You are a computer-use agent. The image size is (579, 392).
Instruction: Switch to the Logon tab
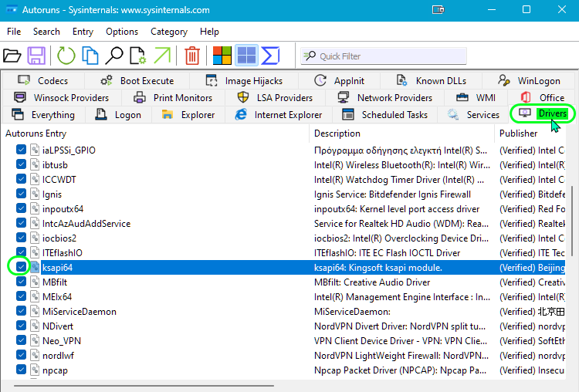coord(118,115)
